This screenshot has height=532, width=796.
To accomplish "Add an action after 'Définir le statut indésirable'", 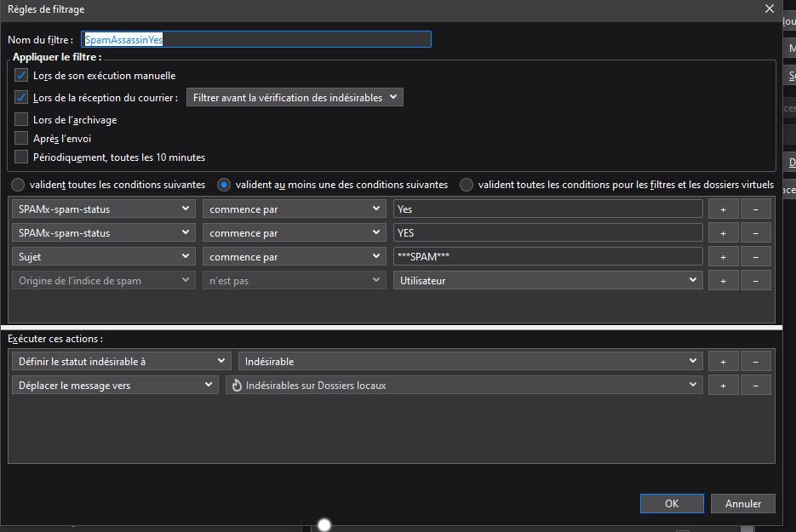I will [x=723, y=362].
